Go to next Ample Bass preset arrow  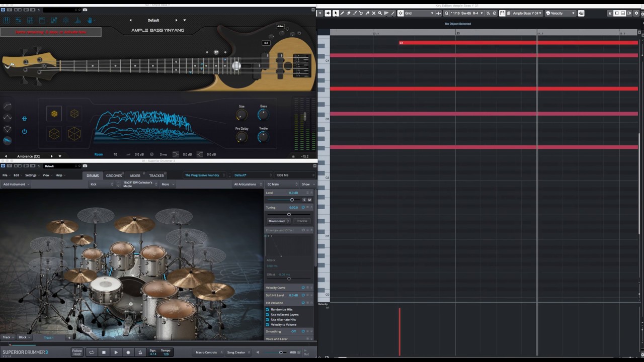point(176,20)
